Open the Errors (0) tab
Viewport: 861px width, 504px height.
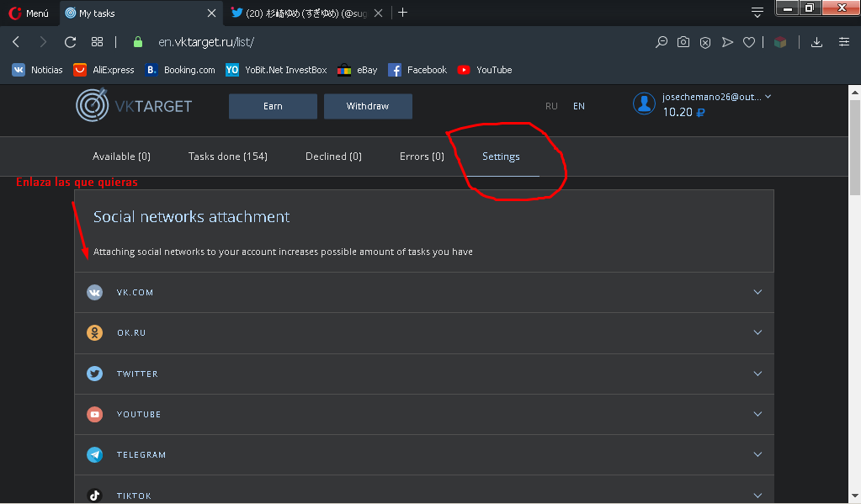(422, 157)
